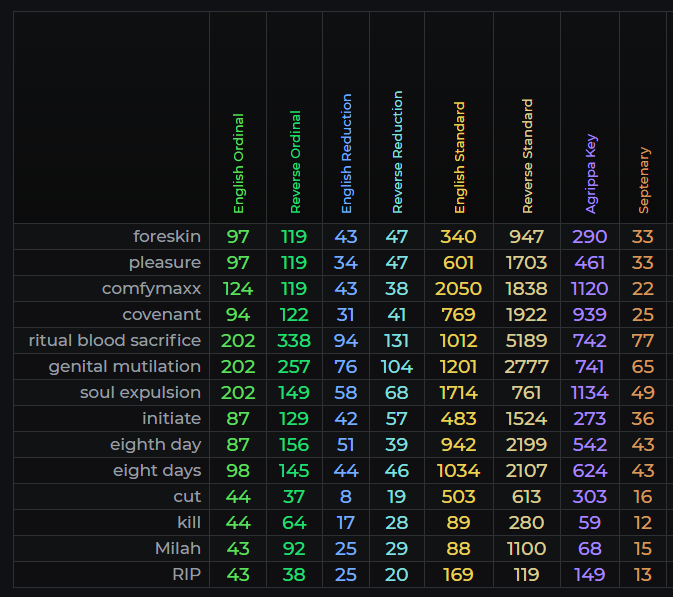Select the phrase 'foreskin' row label
Screen dimensions: 673x597
pos(167,236)
